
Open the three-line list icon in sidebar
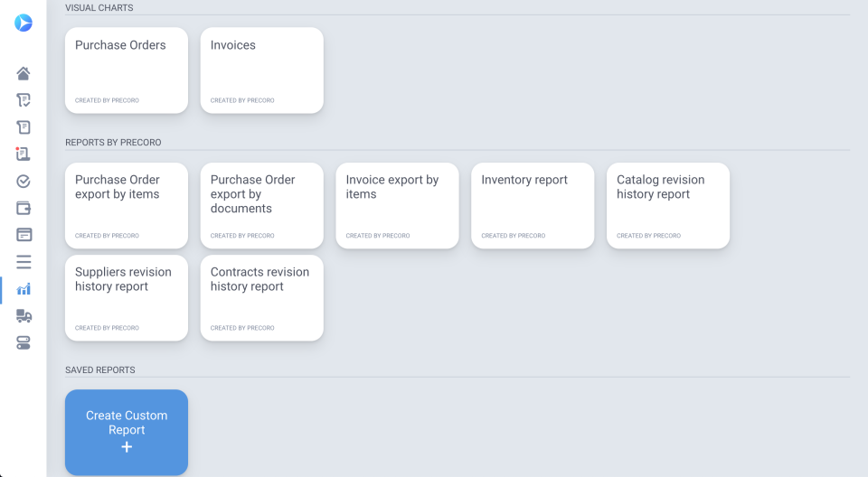[x=24, y=262]
